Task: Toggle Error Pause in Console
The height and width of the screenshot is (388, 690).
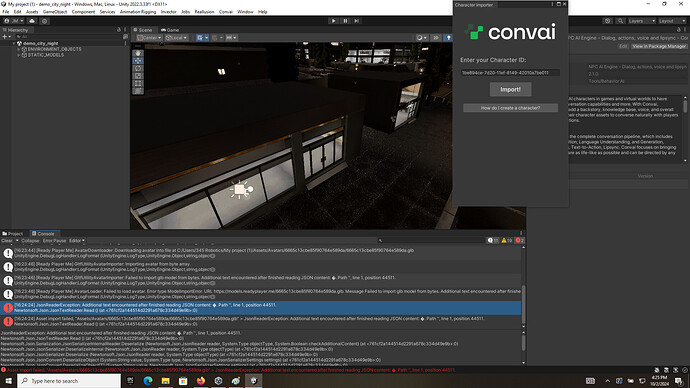Action: 55,241
